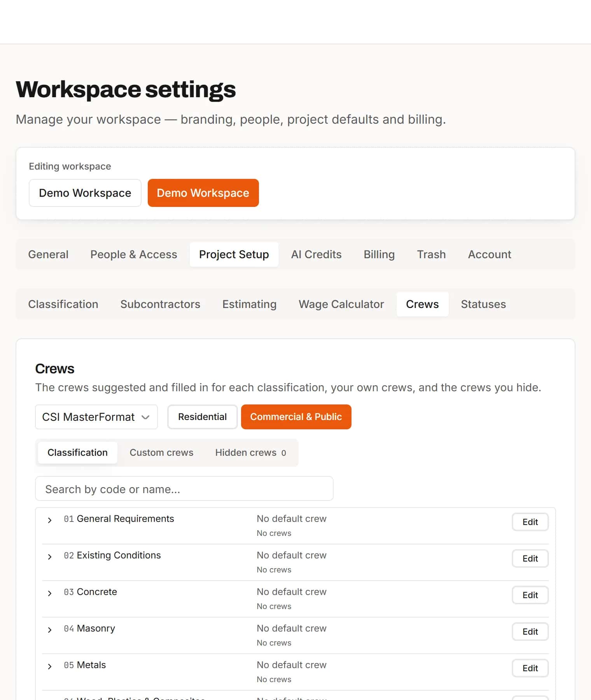This screenshot has height=700, width=591.
Task: Choose the orange Demo Workspace button
Action: click(203, 193)
